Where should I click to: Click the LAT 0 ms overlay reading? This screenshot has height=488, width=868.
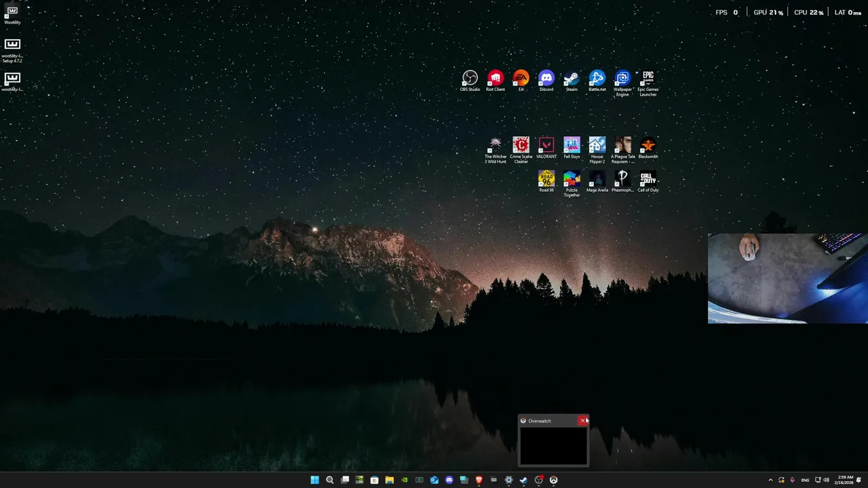pos(848,12)
